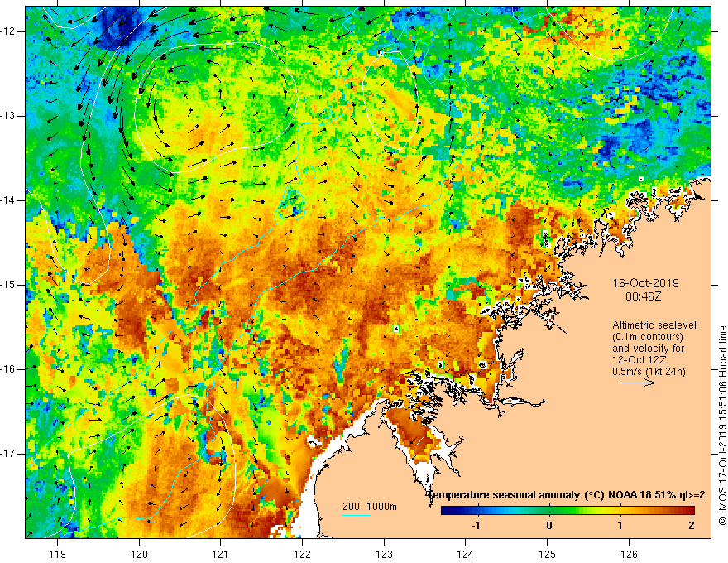Viewport: 728px width, 563px height.
Task: Click the latitude axis label -14
Action: coord(8,200)
